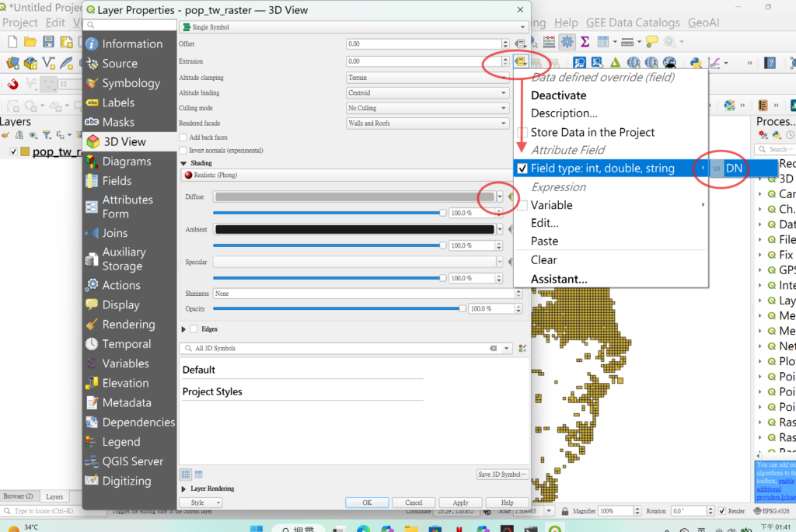This screenshot has height=532, width=796.
Task: Click the Offset data defined override icon
Action: pos(520,44)
